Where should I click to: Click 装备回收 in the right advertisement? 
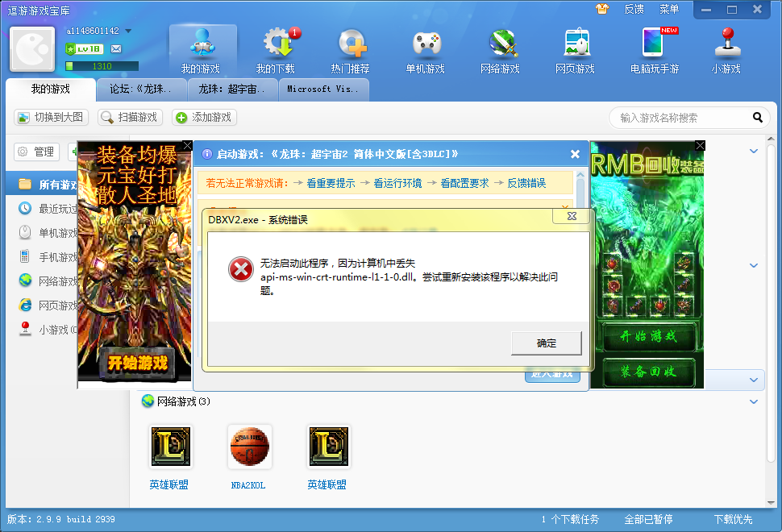point(648,372)
